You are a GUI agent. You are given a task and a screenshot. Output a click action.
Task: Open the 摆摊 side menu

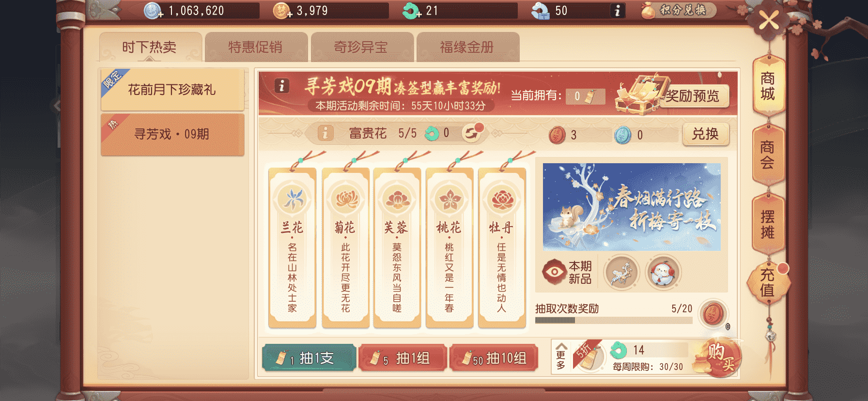(768, 224)
